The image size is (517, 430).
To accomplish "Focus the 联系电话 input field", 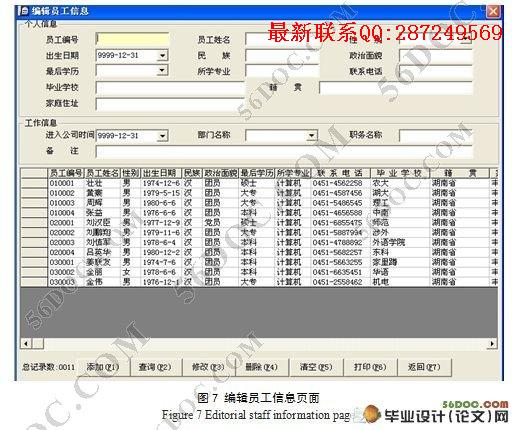I will 436,71.
